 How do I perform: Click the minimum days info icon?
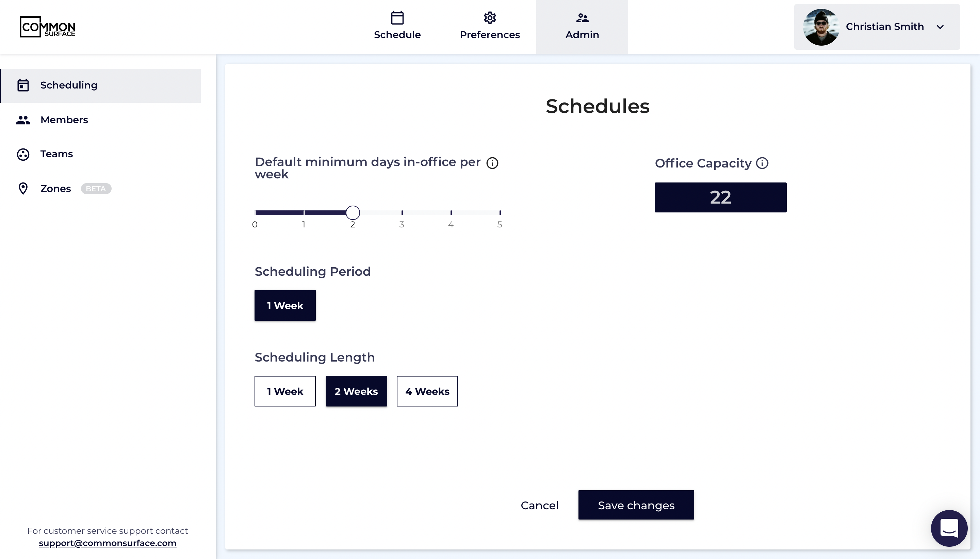pyautogui.click(x=492, y=163)
